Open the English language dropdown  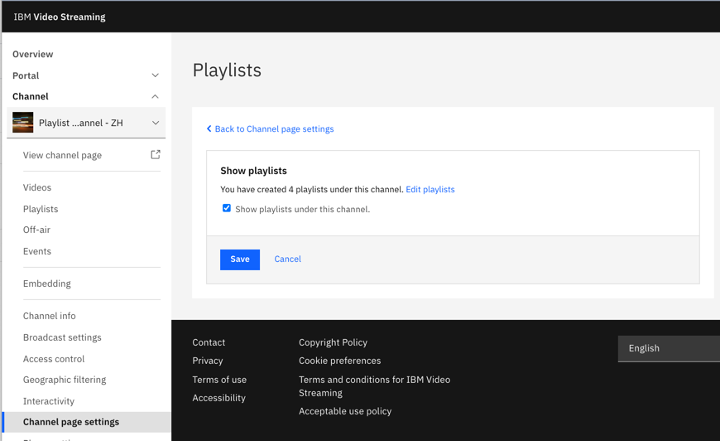click(669, 348)
